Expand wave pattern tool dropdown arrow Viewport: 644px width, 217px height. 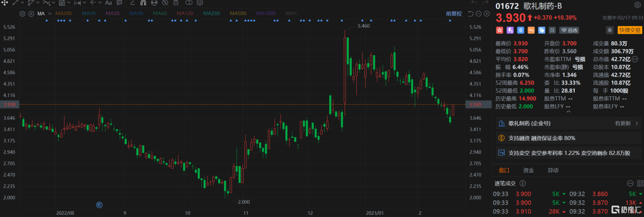(x=53, y=3)
